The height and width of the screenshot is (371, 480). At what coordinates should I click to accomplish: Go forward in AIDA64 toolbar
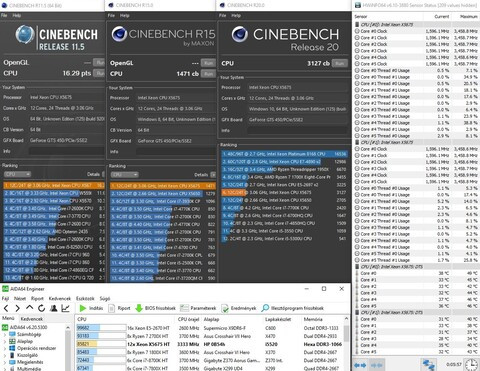point(17,308)
